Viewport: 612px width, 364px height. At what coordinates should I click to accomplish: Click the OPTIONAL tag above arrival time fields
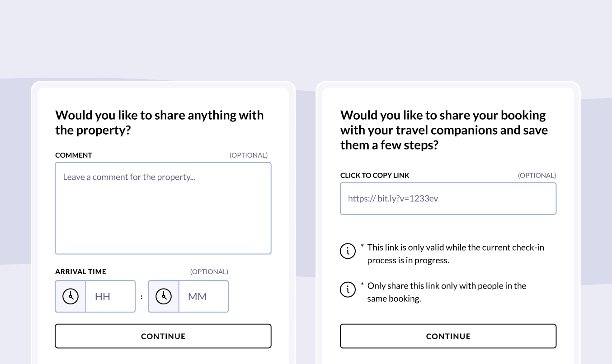pos(209,271)
